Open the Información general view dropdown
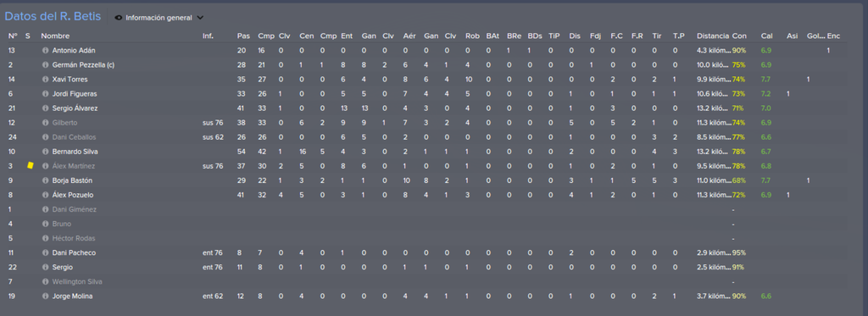 [159, 18]
